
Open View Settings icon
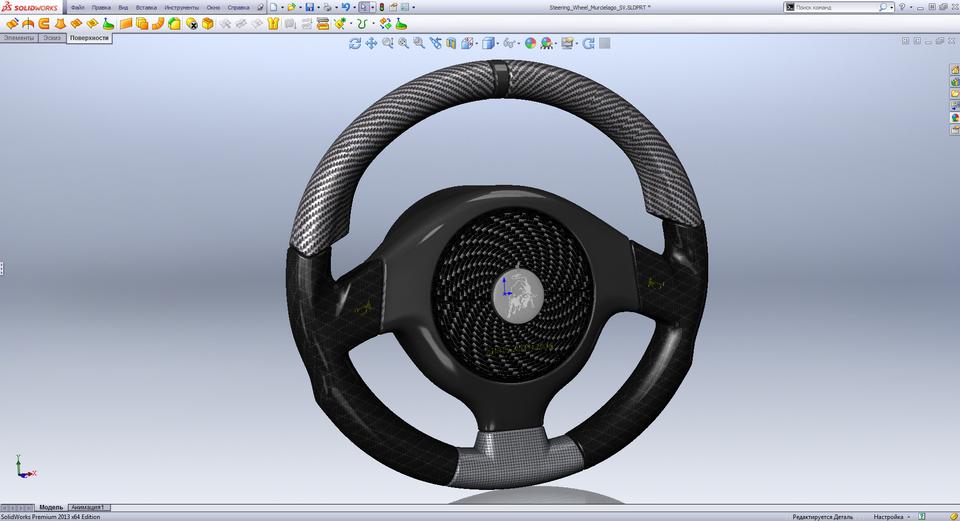[567, 43]
